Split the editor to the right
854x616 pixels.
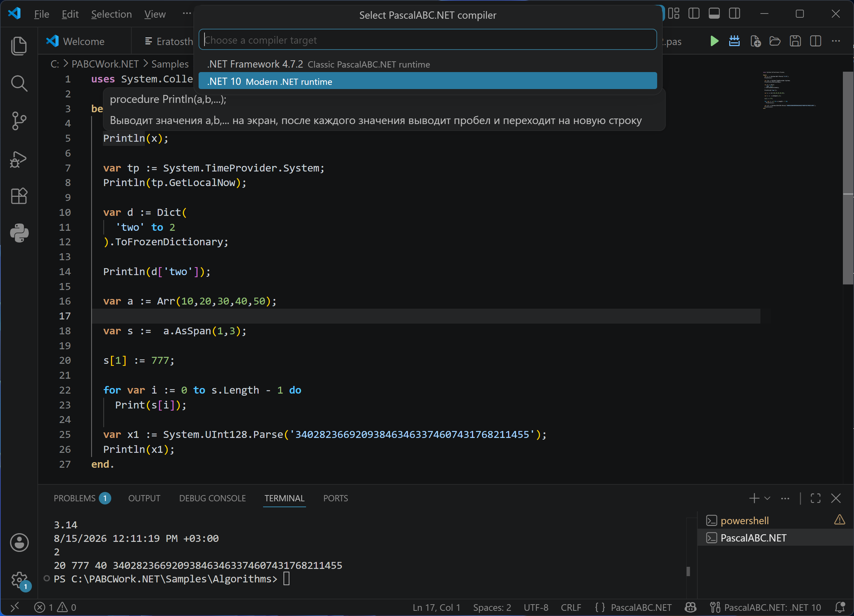click(x=816, y=41)
